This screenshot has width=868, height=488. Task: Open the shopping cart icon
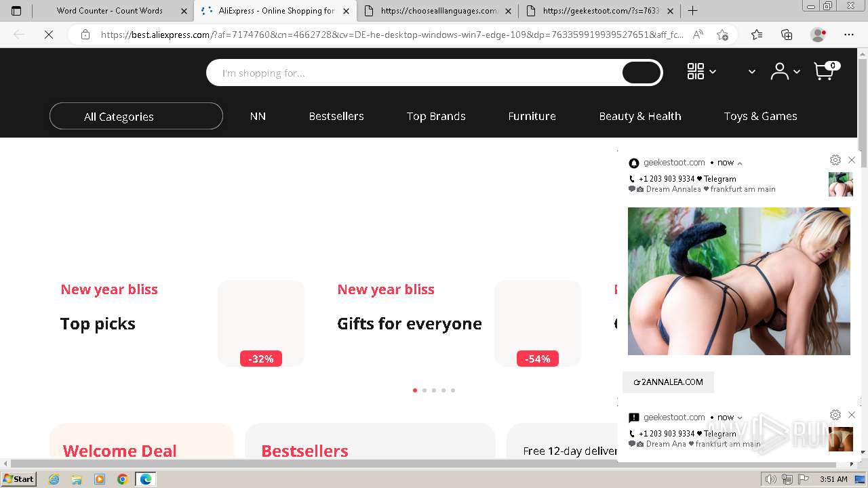click(824, 71)
